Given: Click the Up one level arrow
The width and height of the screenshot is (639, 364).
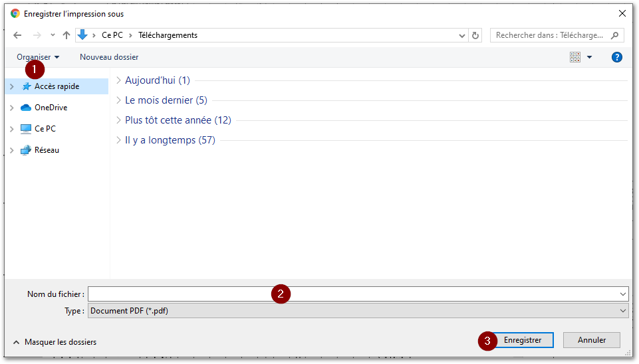Looking at the screenshot, I should (x=66, y=35).
